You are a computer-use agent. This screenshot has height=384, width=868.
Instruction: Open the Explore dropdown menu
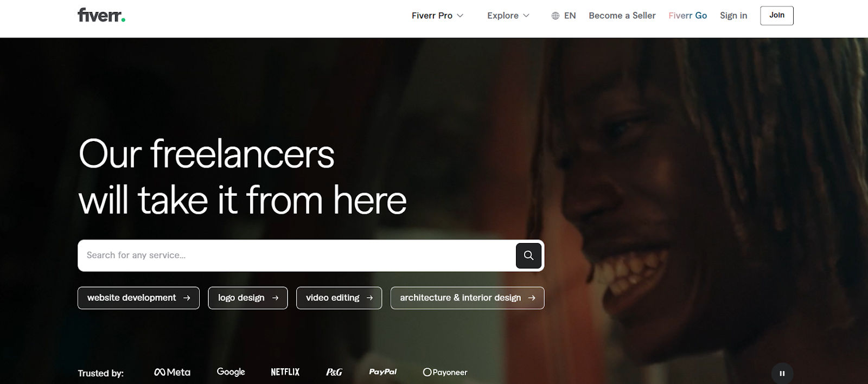point(508,16)
